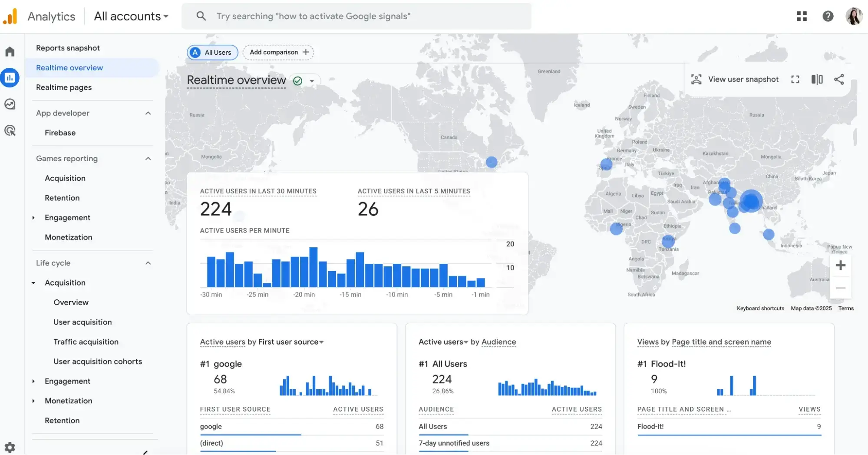Open the Keyboard shortcuts link on the map

pos(760,308)
